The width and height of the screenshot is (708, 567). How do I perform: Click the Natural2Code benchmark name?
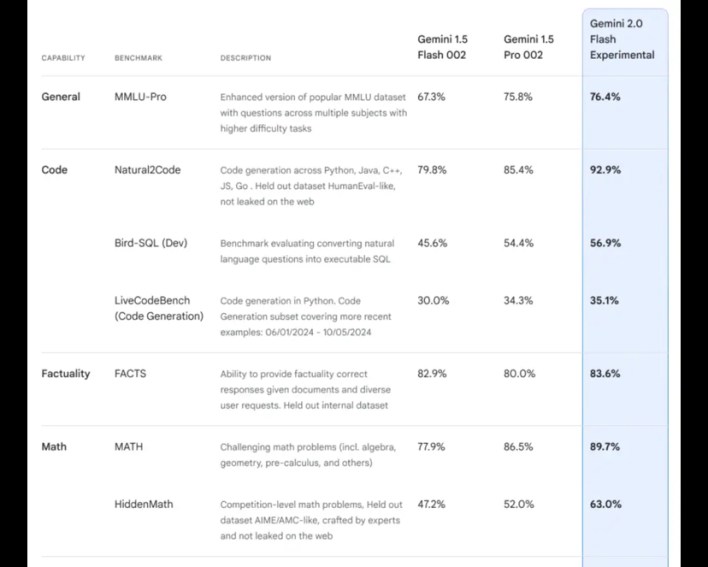(x=147, y=170)
